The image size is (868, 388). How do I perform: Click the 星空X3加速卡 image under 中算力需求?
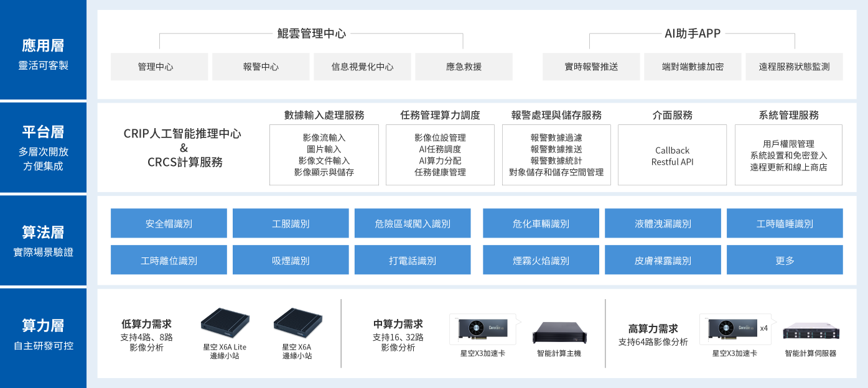(x=484, y=330)
